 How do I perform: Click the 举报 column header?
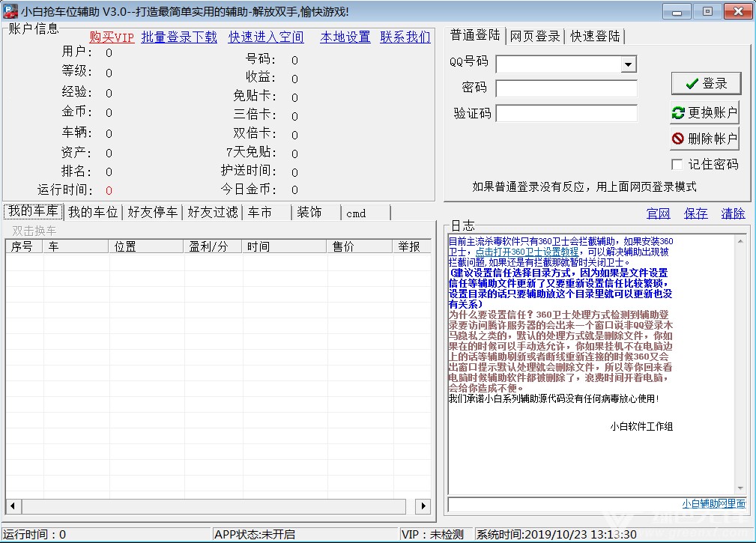point(412,246)
